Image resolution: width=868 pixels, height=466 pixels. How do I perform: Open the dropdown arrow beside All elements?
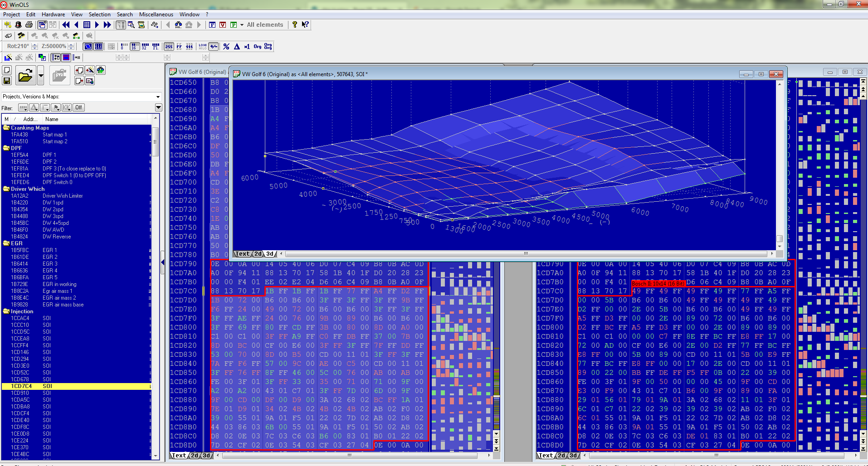tap(242, 25)
